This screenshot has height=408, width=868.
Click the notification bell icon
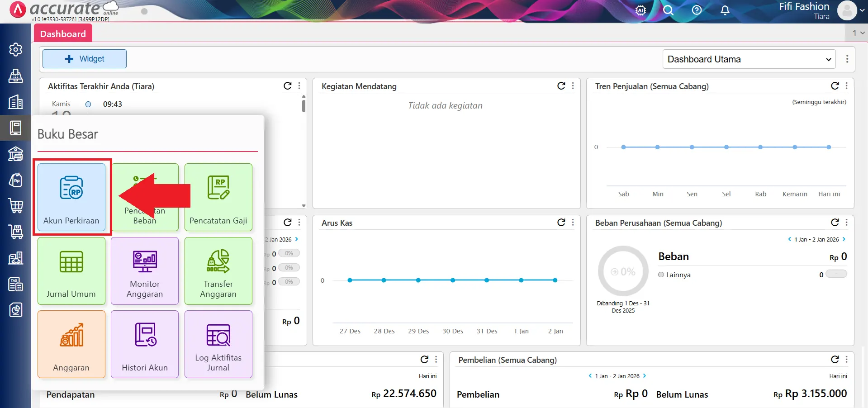pyautogui.click(x=725, y=10)
